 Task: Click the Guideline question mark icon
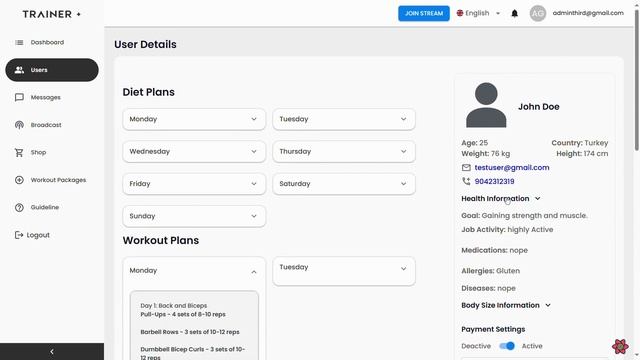click(19, 207)
